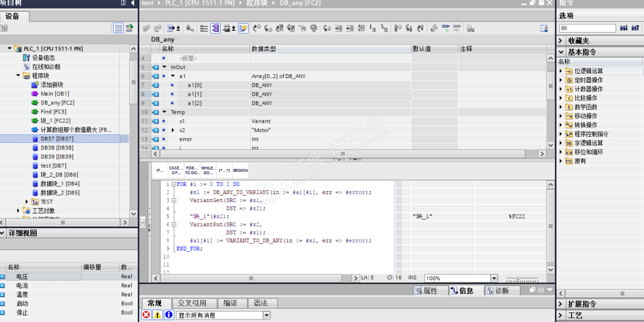Expand the TEST folder in project tree
This screenshot has width=644, height=322.
pos(26,202)
